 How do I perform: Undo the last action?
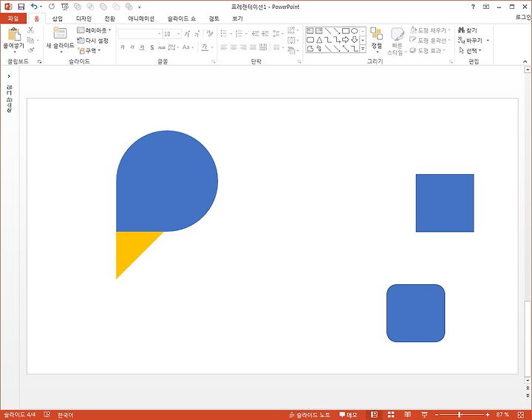[34, 7]
